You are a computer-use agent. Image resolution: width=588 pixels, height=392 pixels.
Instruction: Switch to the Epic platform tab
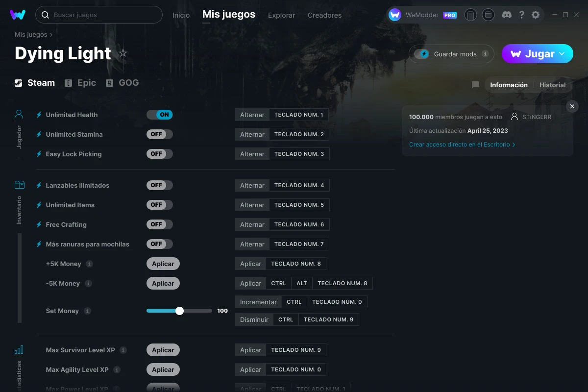80,83
